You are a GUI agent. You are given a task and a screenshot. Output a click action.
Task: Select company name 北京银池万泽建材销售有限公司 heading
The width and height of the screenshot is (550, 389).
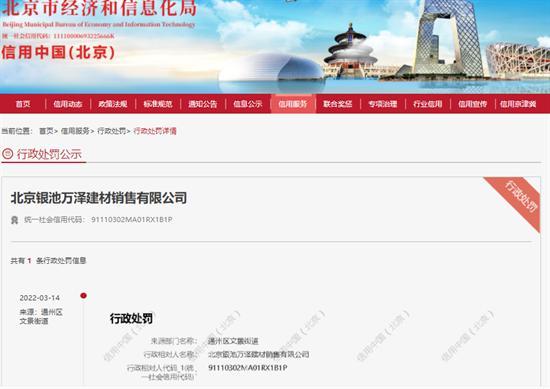tap(99, 198)
